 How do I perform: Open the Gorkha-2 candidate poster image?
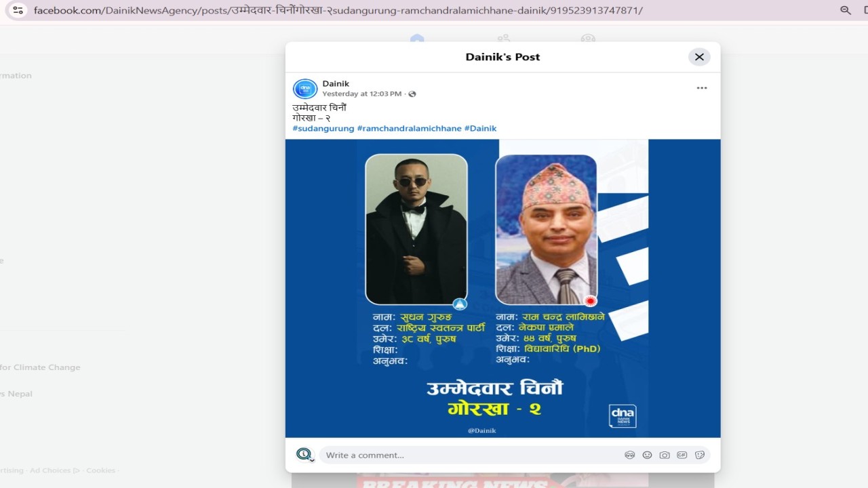pyautogui.click(x=502, y=288)
